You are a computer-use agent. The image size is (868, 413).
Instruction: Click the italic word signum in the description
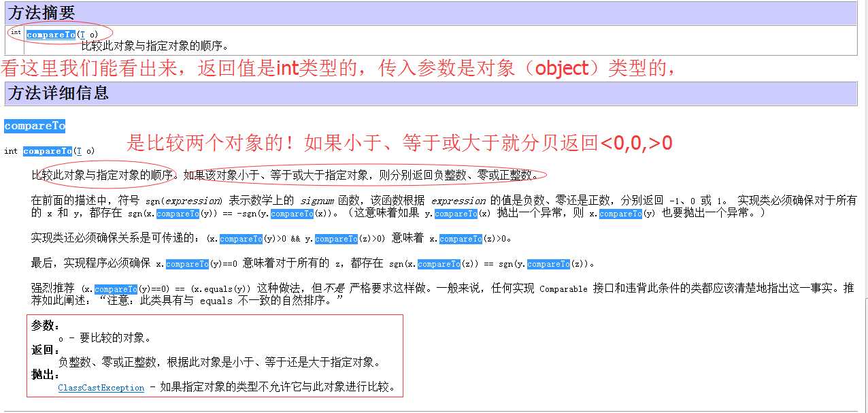click(x=317, y=201)
